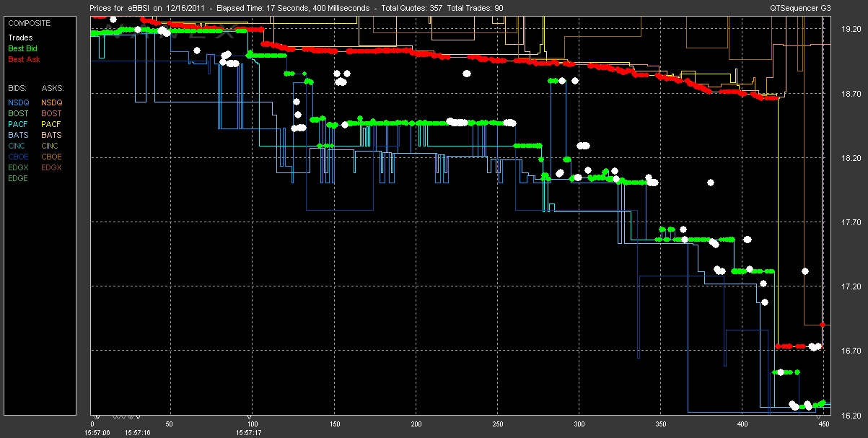Select PACF under the ASKS legend
The height and width of the screenshot is (438, 868).
tap(52, 124)
